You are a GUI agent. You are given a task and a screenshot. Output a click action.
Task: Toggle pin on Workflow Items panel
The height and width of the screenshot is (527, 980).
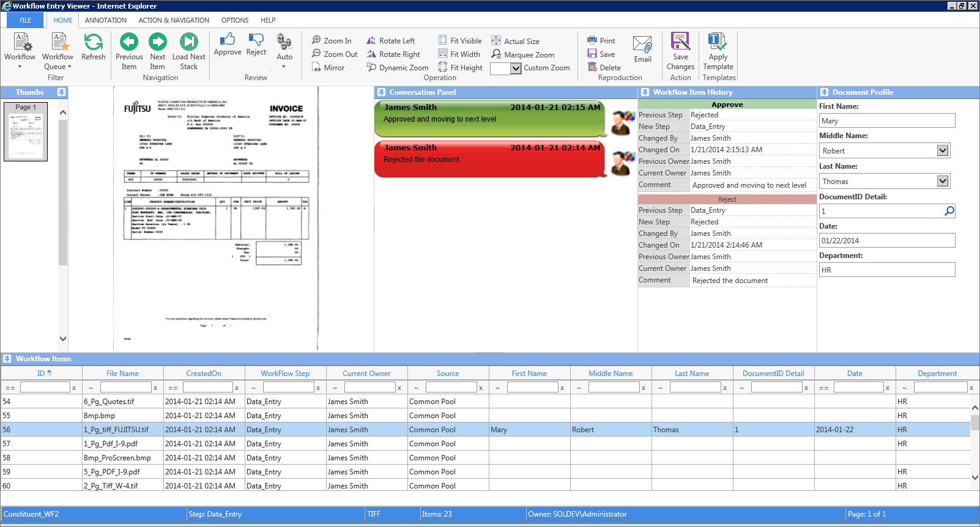(7, 359)
